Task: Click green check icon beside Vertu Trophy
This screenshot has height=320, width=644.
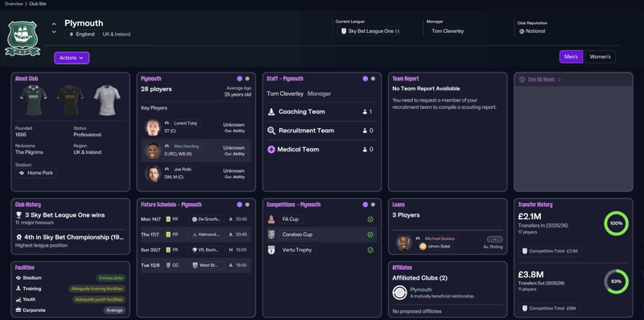Action: click(x=370, y=250)
